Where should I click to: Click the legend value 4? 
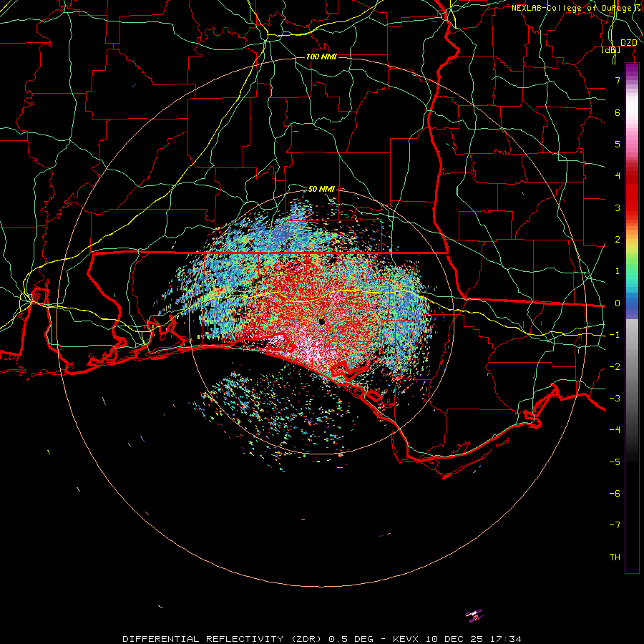pyautogui.click(x=618, y=176)
